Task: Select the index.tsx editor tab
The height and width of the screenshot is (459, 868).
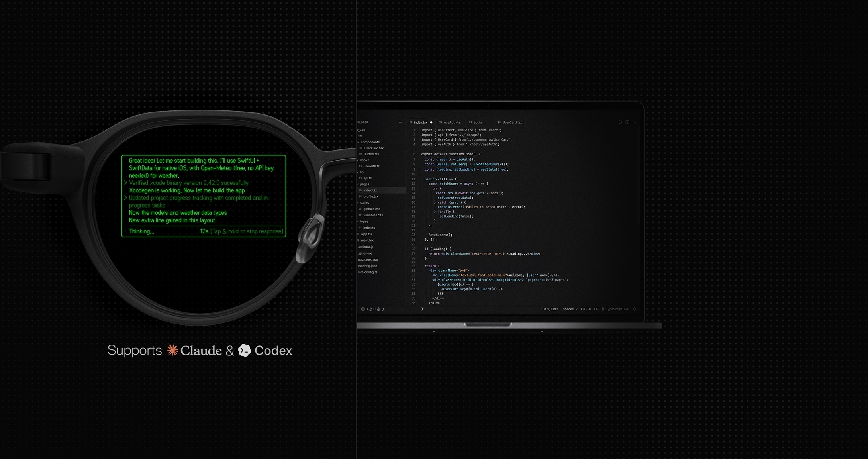Action: point(421,122)
